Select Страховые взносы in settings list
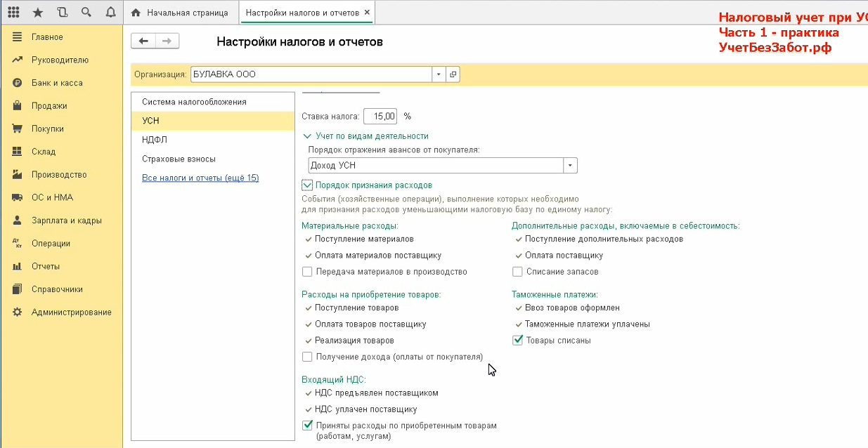 click(179, 159)
